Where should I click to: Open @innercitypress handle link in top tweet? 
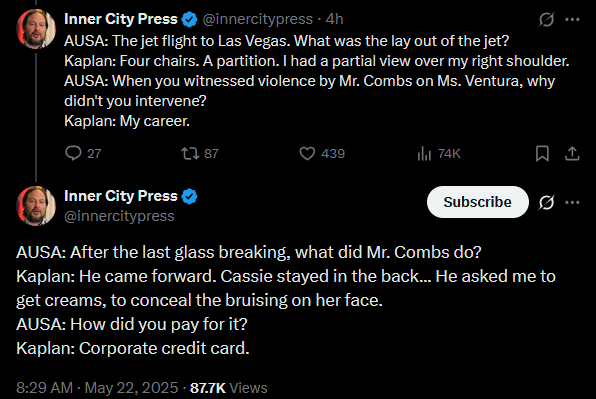(258, 19)
